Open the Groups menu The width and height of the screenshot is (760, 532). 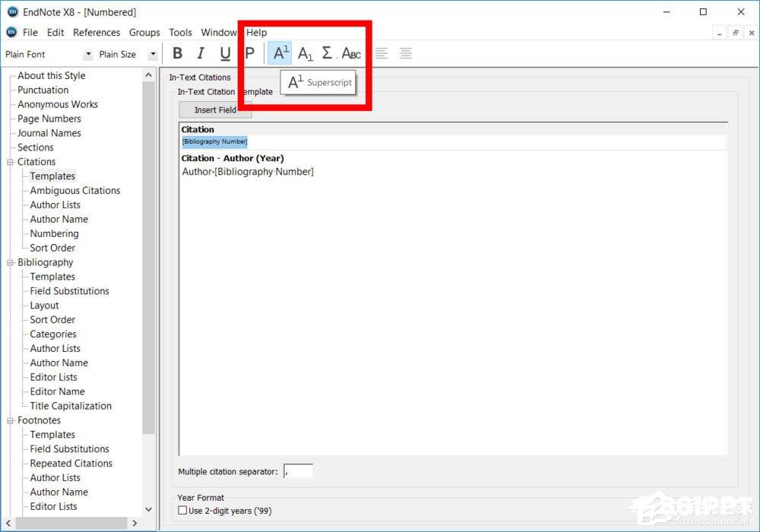[x=144, y=33]
